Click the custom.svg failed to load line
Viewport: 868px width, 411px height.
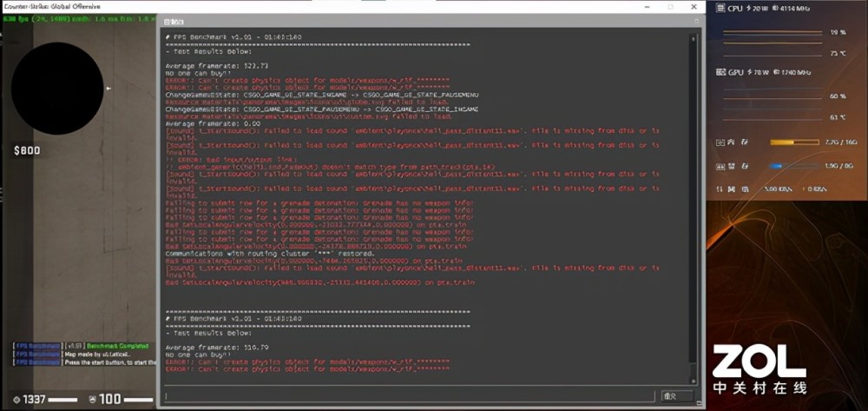tap(309, 117)
